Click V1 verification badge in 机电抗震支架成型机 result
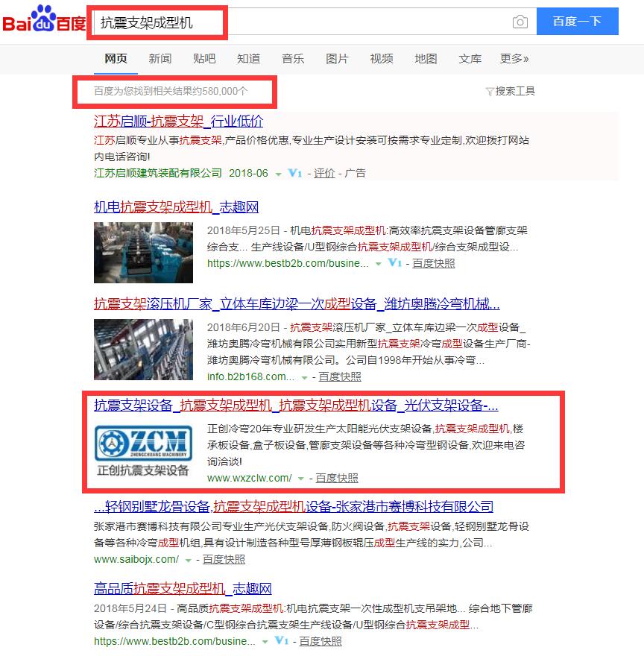 tap(395, 263)
